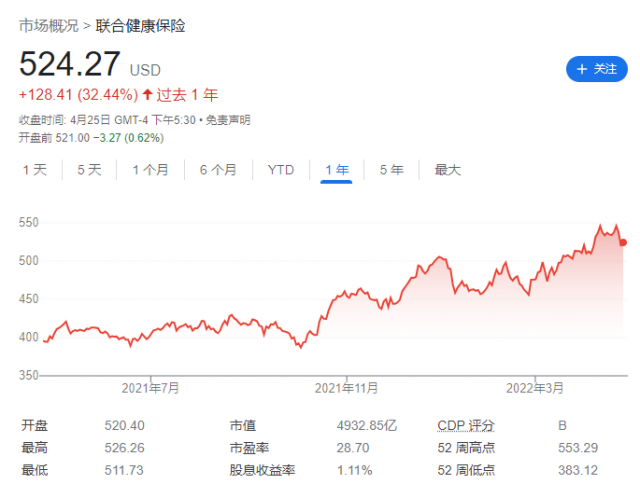Click the 关注 follow button
Screen dimensions: 640x484
pos(596,69)
